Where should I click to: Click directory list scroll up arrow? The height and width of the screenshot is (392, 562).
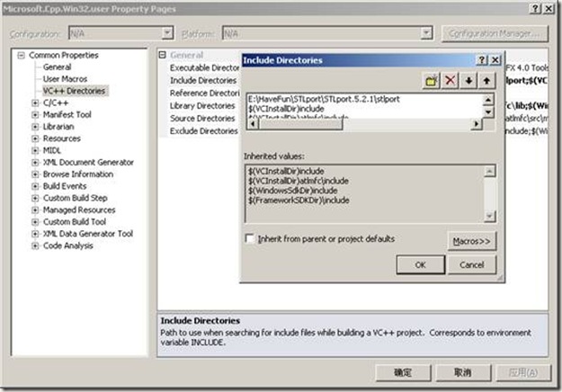pyautogui.click(x=487, y=100)
